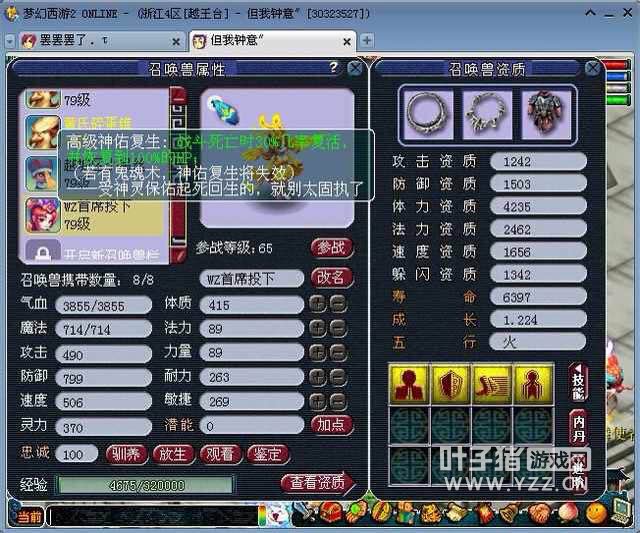Click the 气血 value 3855/3855
Viewport: 640px width, 533px height.
click(104, 305)
